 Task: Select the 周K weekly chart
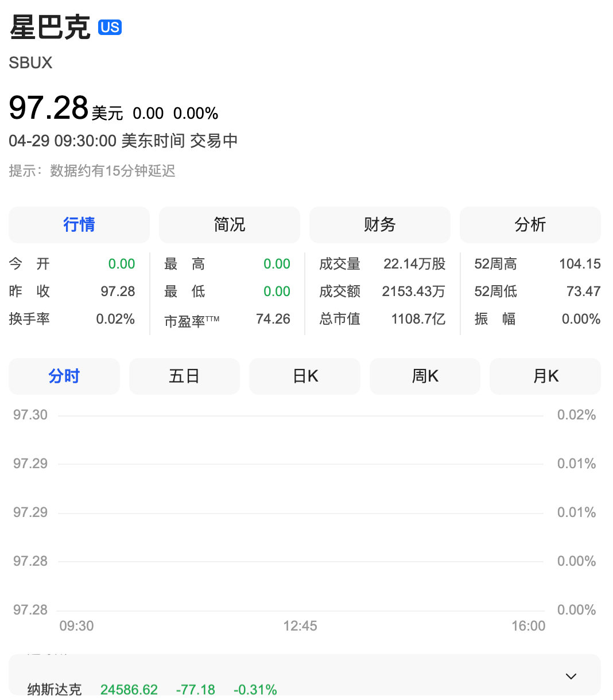425,376
